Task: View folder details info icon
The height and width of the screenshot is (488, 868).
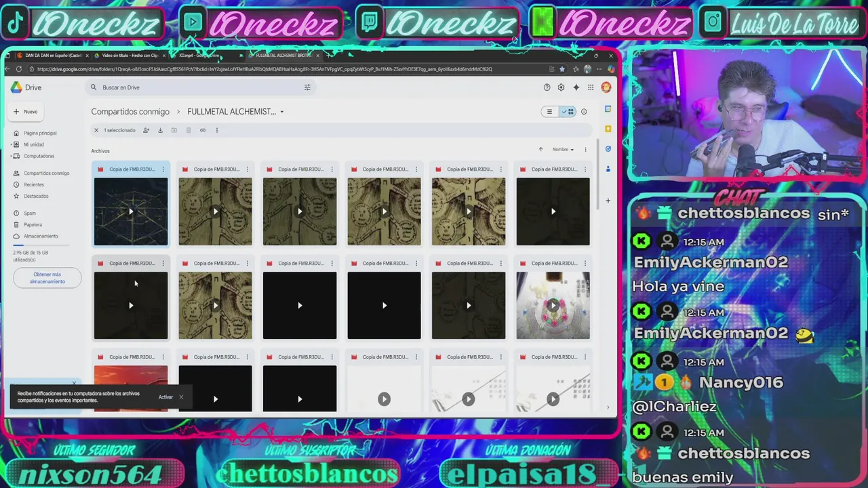Action: 584,112
